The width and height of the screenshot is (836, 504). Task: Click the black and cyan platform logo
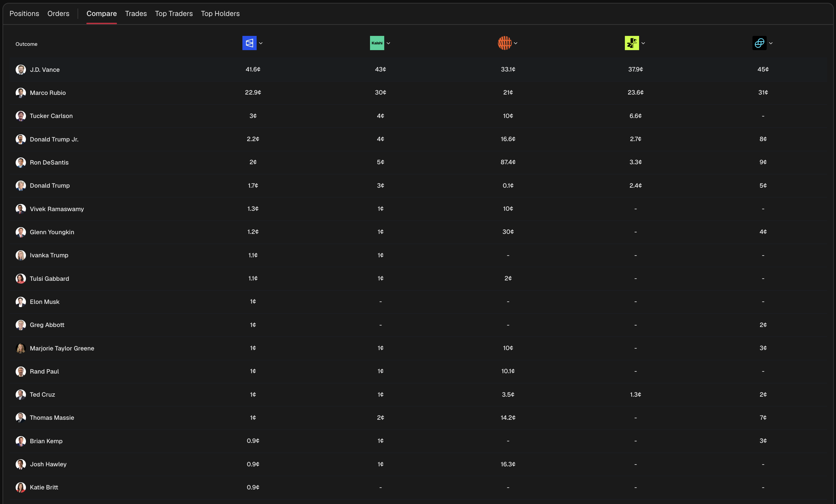(760, 43)
